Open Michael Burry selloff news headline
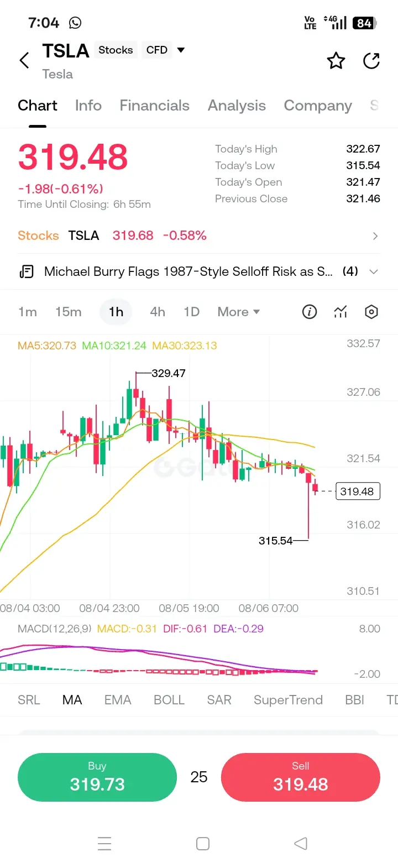 (x=188, y=271)
